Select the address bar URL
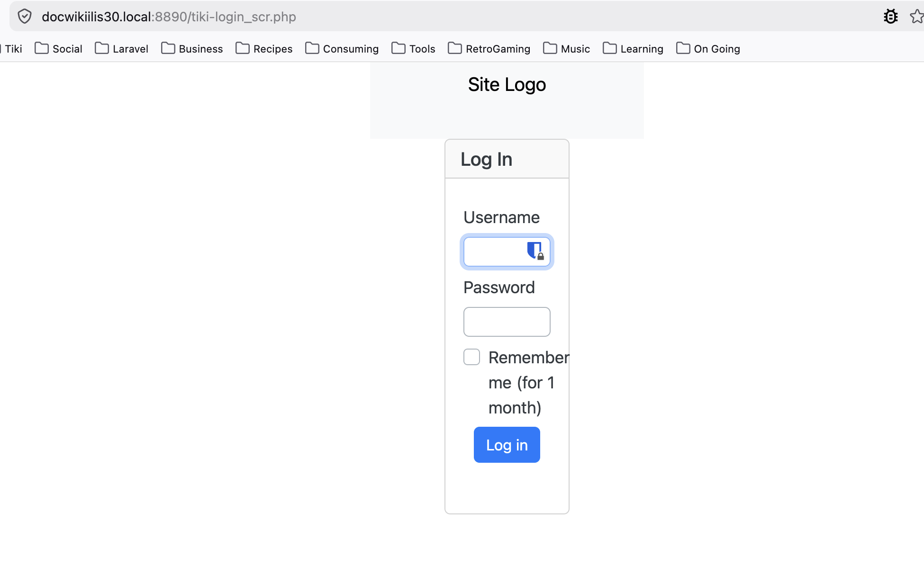 [x=169, y=17]
